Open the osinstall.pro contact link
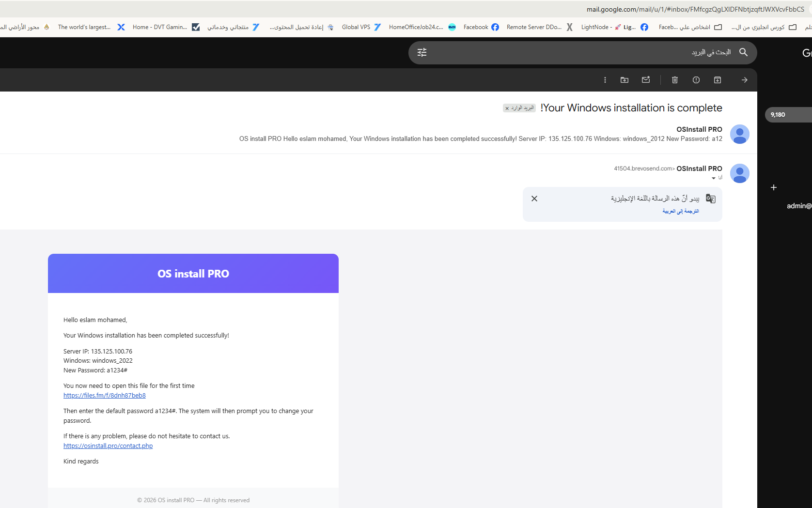 [x=108, y=446]
